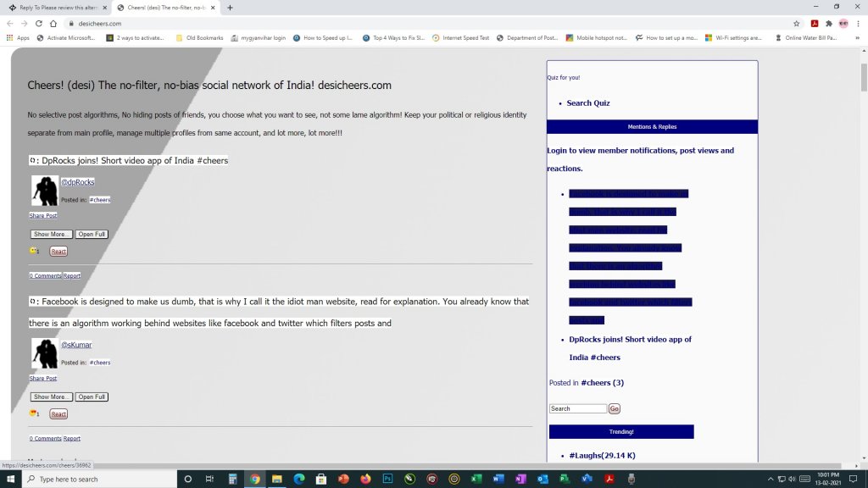Open 'Online Water Bill Pa...' bookmark
Image resolution: width=868 pixels, height=488 pixels.
(806, 37)
